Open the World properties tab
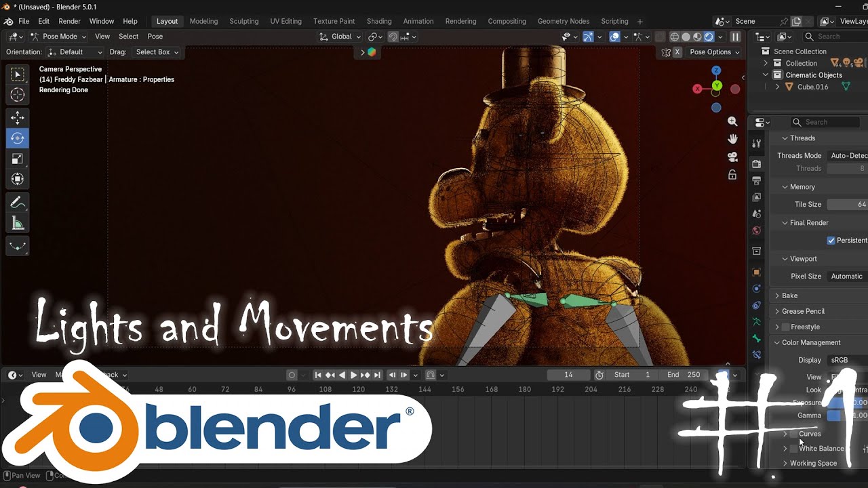868x488 pixels. (757, 231)
